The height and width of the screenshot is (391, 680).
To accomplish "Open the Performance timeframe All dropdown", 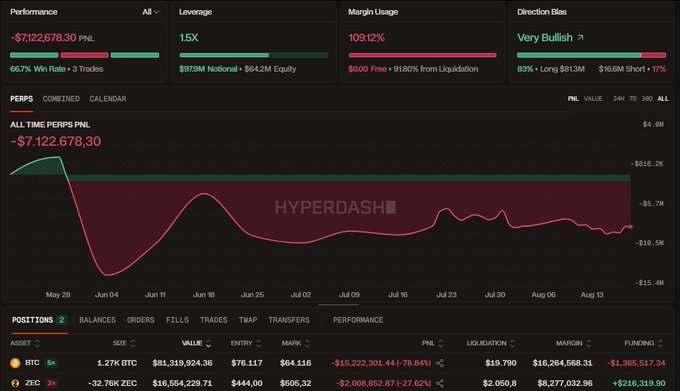I will (x=150, y=12).
